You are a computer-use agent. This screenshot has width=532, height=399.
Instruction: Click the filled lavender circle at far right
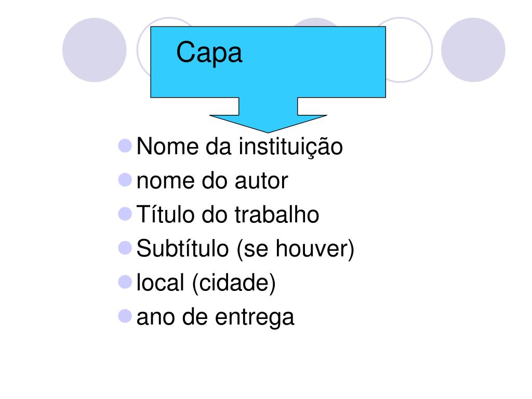(473, 50)
